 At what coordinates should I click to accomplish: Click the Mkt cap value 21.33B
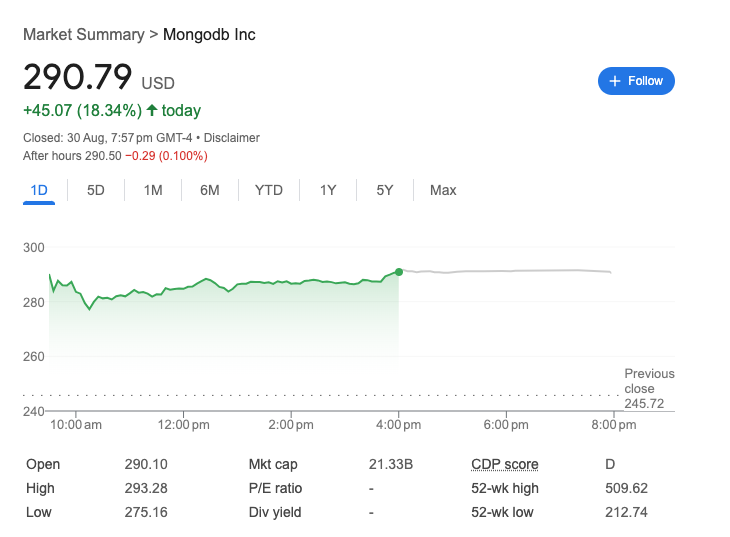[x=389, y=464]
